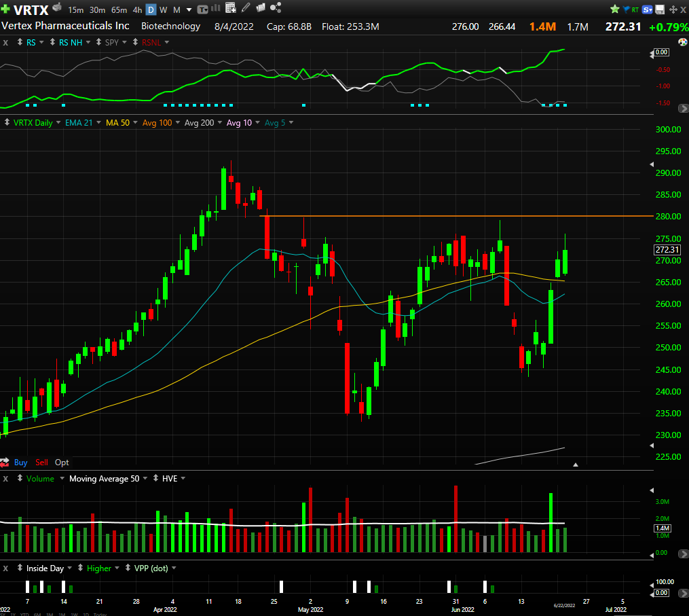Close the Volume pane with x
Image resolution: width=689 pixels, height=616 pixels.
tap(5, 478)
